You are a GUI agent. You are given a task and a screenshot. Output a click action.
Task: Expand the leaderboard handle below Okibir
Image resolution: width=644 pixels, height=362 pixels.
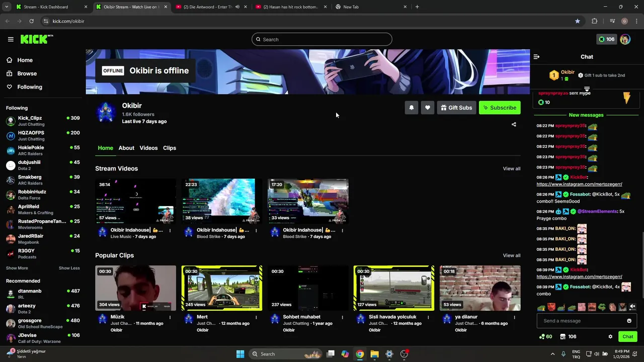tap(587, 89)
